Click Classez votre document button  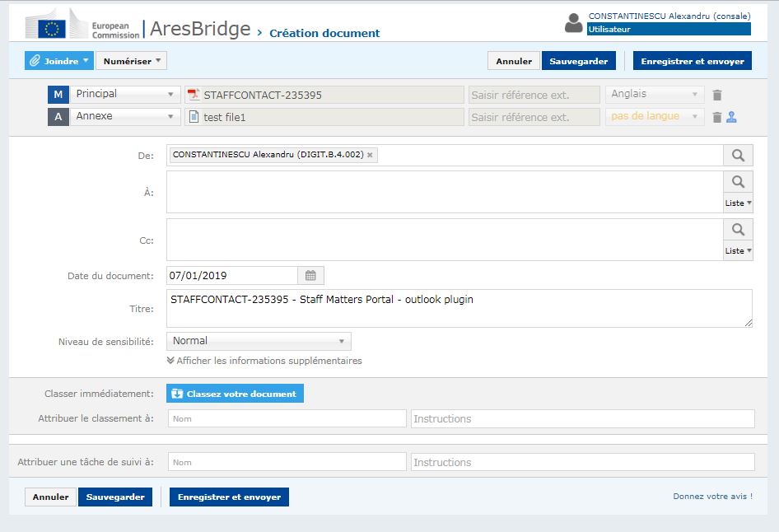point(235,394)
